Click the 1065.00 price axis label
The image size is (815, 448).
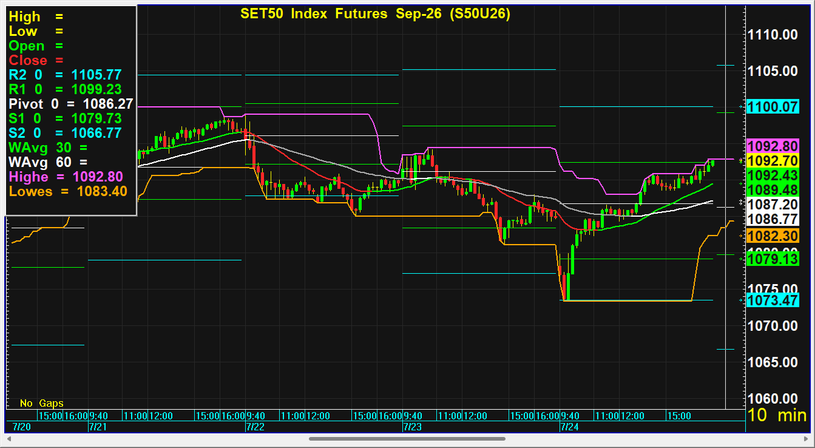click(x=772, y=362)
